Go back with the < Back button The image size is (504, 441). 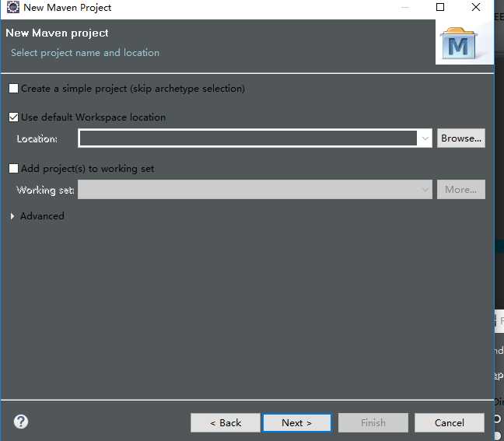point(226,422)
